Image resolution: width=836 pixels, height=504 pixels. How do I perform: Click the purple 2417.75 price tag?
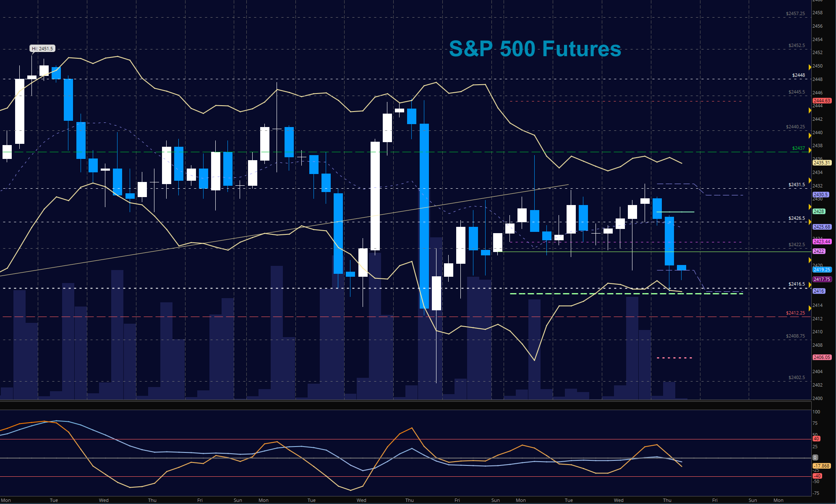pos(821,279)
